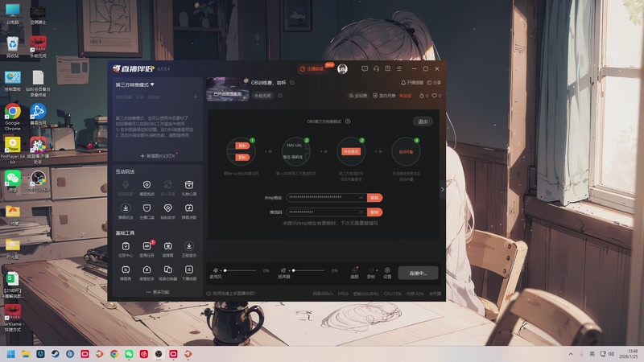
Task: Click the 主播数据 streamer data button
Action: click(x=312, y=69)
